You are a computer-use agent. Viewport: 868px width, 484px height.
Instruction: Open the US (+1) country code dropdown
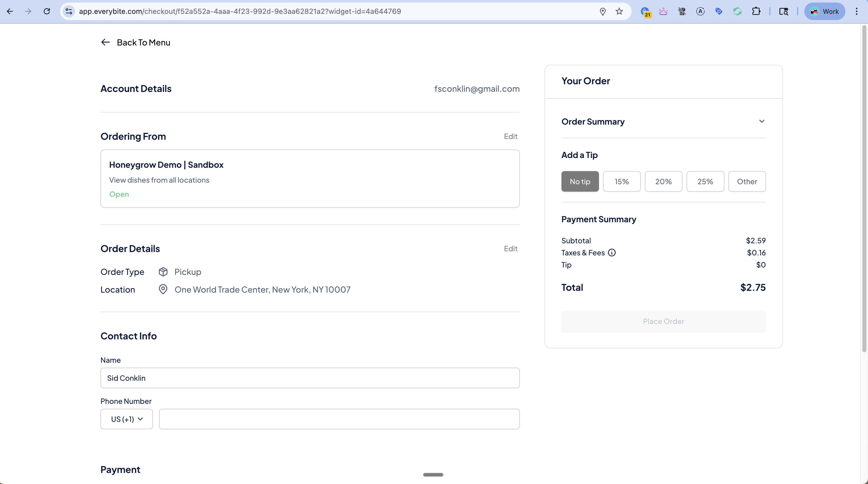[127, 419]
